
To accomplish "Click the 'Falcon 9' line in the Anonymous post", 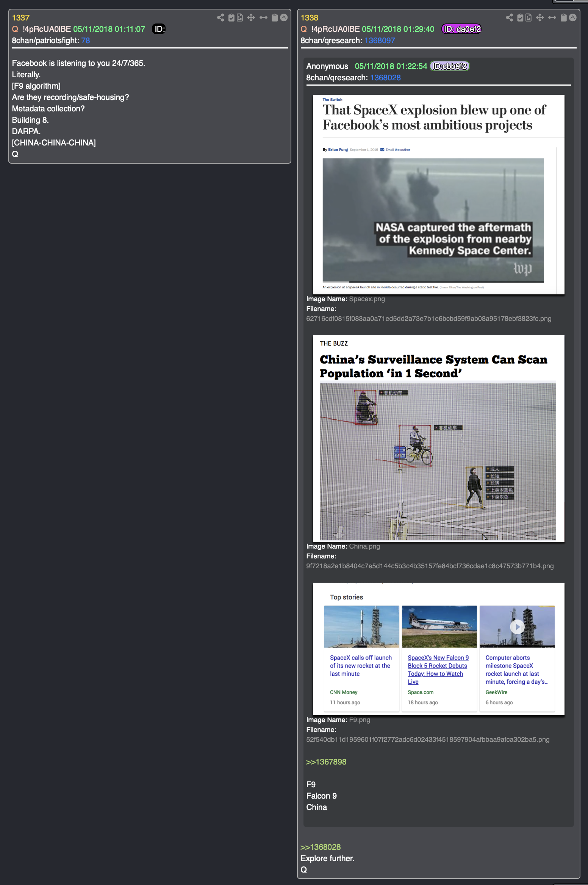I will click(x=321, y=796).
